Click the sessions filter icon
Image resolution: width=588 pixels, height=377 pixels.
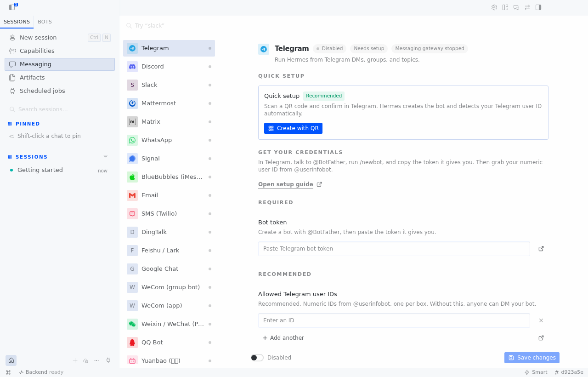(106, 157)
